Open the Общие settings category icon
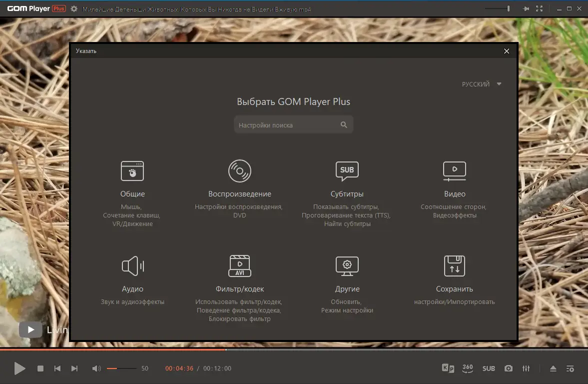588x384 pixels. (x=132, y=171)
